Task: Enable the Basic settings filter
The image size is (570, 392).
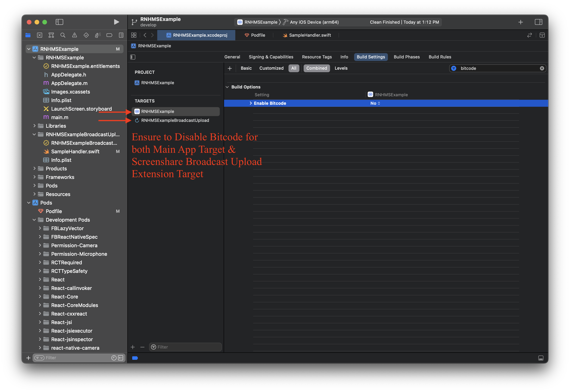Action: click(246, 68)
